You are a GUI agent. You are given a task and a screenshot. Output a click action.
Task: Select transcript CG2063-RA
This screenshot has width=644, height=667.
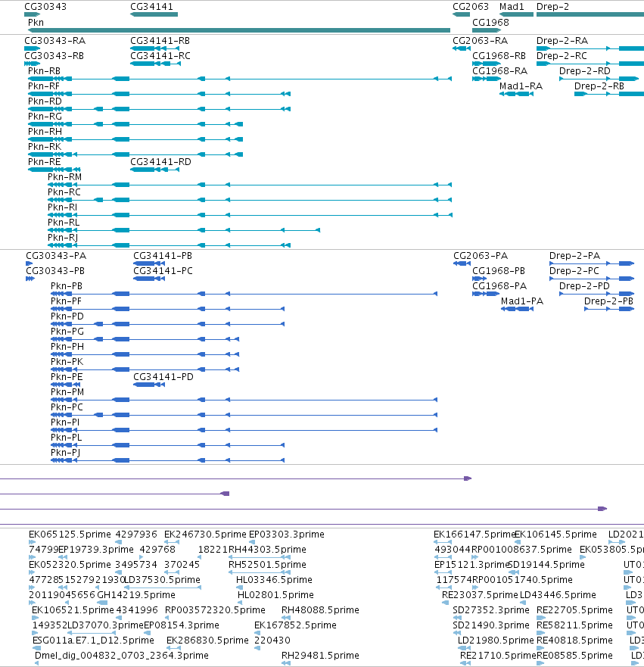click(462, 48)
